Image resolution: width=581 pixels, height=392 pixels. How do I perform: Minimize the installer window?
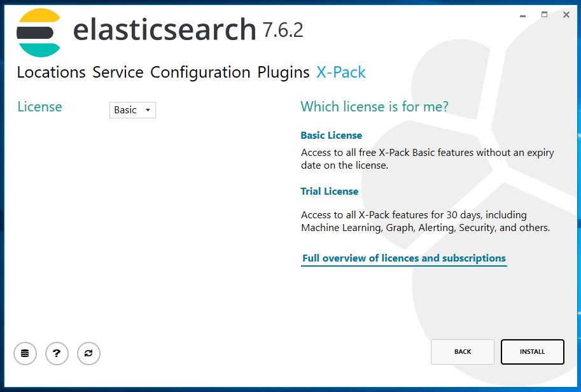click(522, 15)
